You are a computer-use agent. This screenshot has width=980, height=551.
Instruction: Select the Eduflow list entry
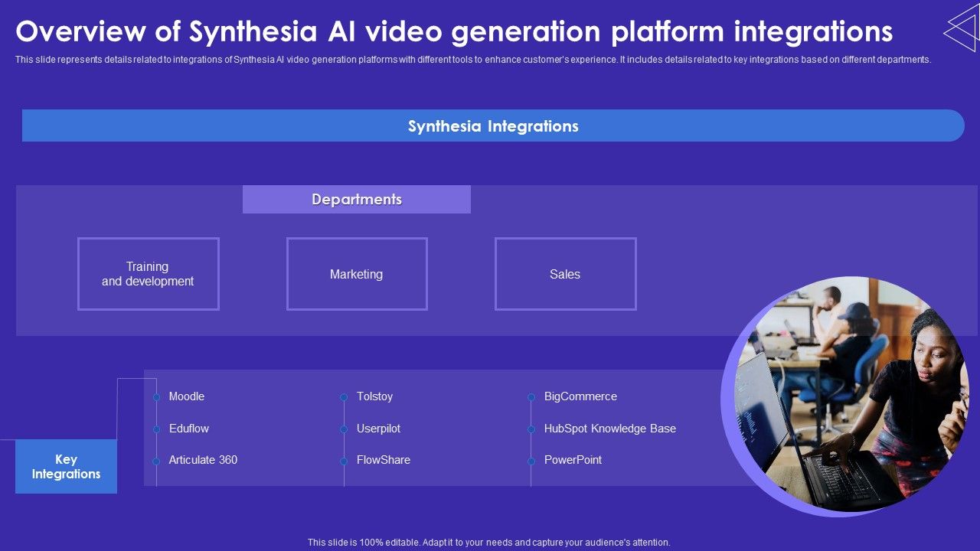click(x=189, y=429)
